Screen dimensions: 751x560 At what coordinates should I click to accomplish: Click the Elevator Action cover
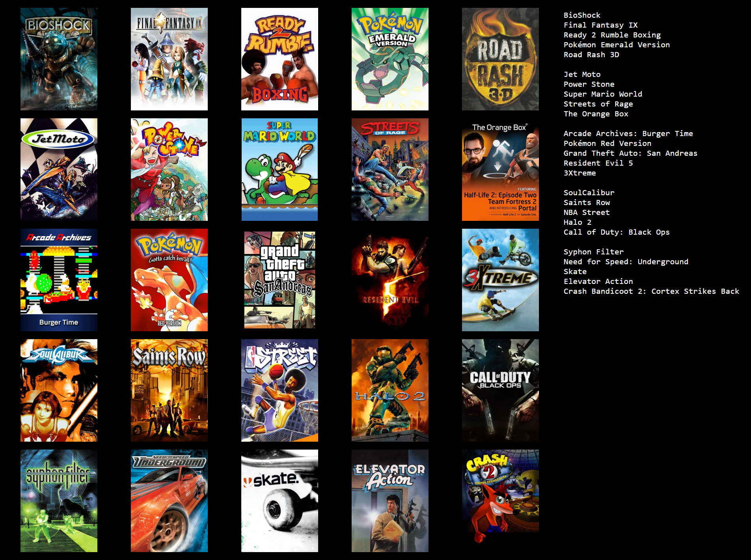(x=390, y=501)
